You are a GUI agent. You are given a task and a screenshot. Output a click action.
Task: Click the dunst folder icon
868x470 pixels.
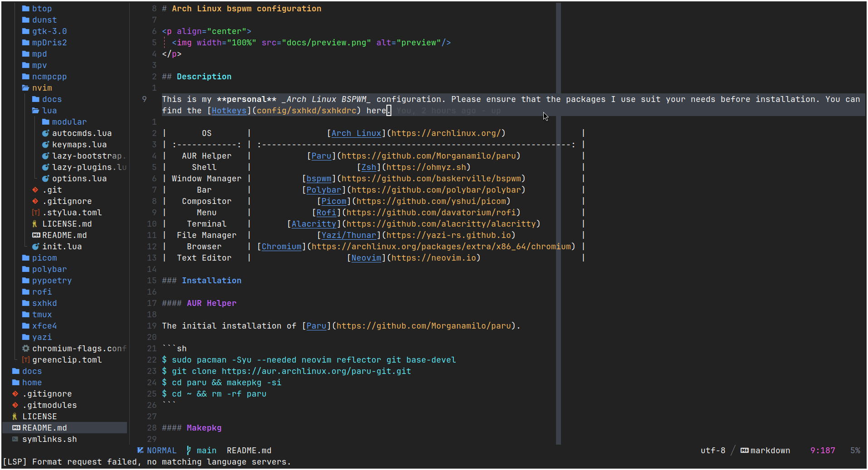click(26, 20)
